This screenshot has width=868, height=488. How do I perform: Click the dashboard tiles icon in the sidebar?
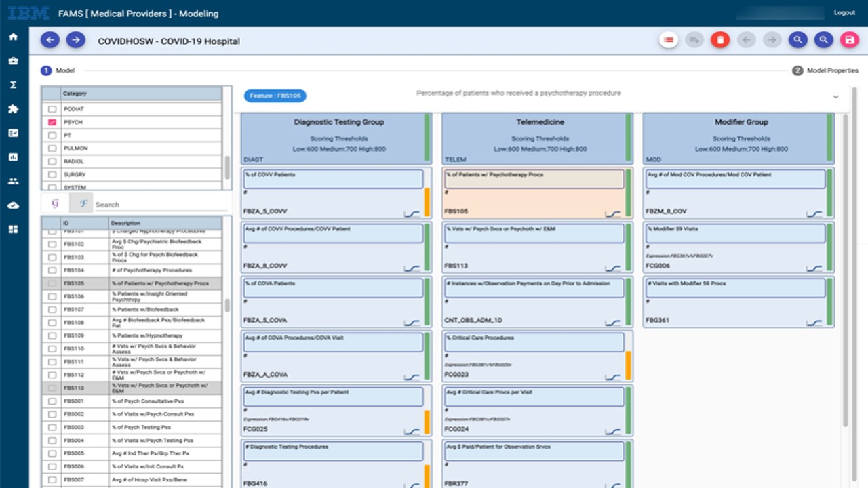click(13, 229)
